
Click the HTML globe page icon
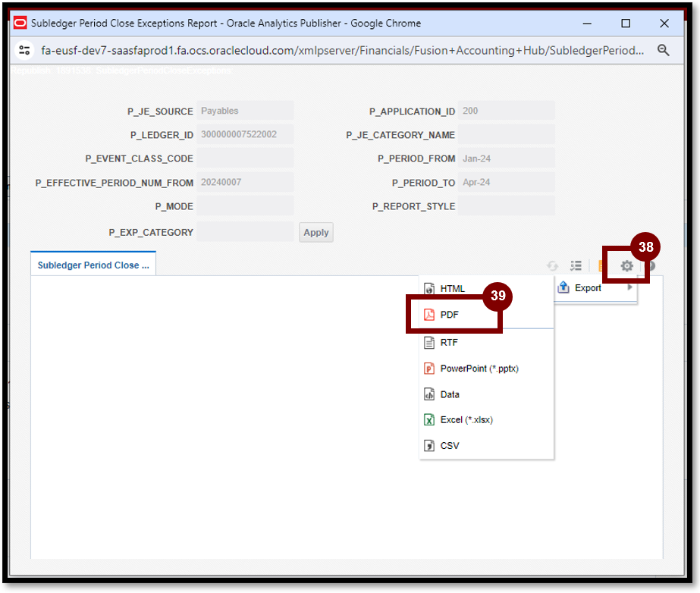coord(429,289)
